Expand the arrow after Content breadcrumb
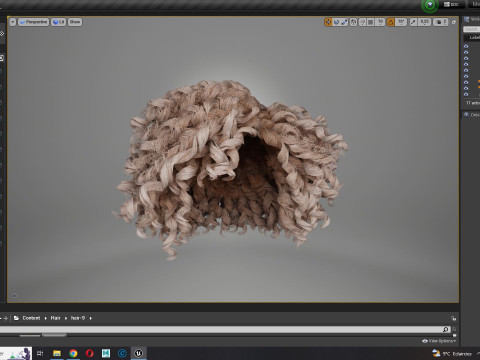This screenshot has height=360, width=480. [x=46, y=318]
